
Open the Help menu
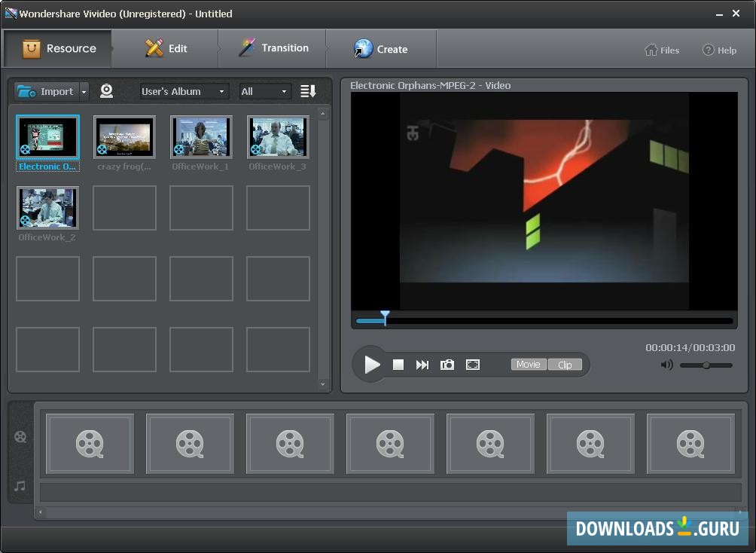coord(719,50)
